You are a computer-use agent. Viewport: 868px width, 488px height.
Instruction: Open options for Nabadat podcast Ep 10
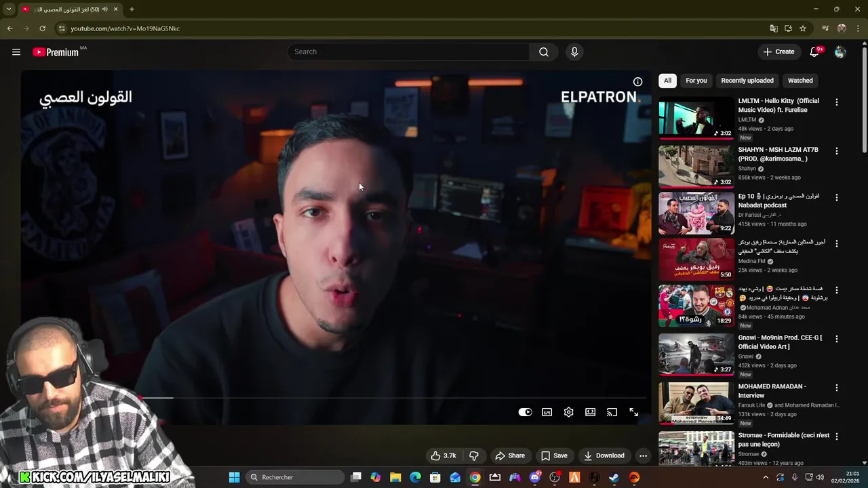point(837,198)
